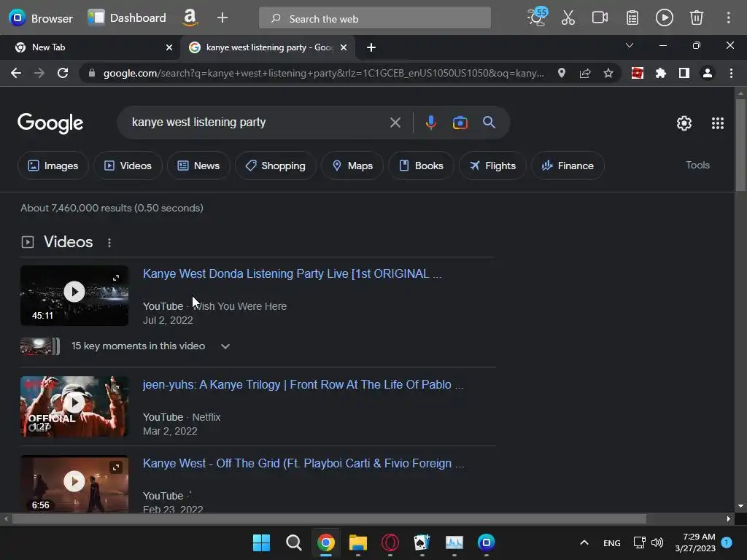The width and height of the screenshot is (747, 560).
Task: Open the volume control in tray
Action: (657, 542)
